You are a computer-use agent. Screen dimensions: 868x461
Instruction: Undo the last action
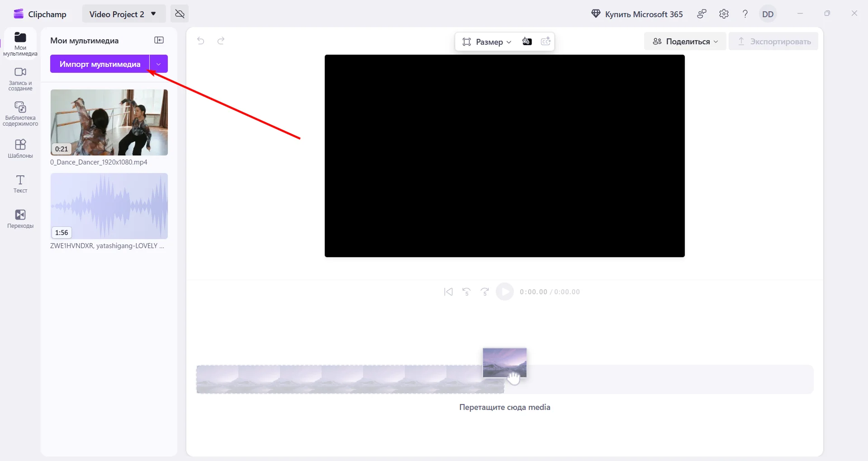click(201, 41)
